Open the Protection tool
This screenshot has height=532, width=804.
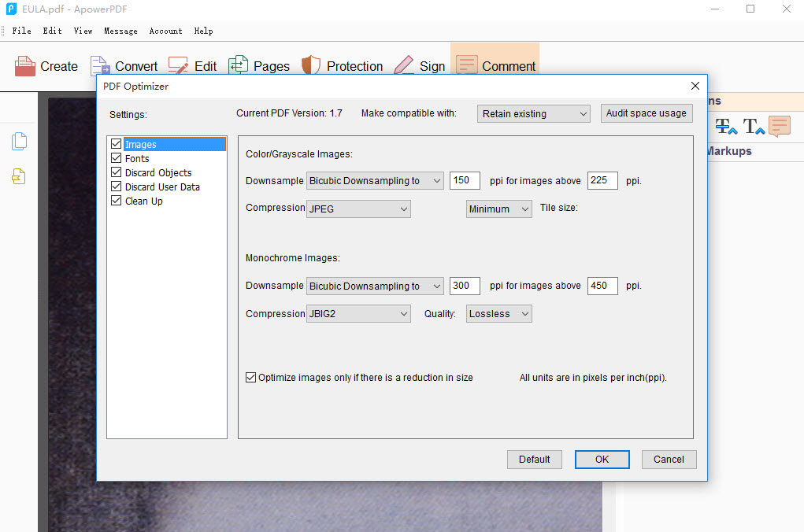coord(342,66)
